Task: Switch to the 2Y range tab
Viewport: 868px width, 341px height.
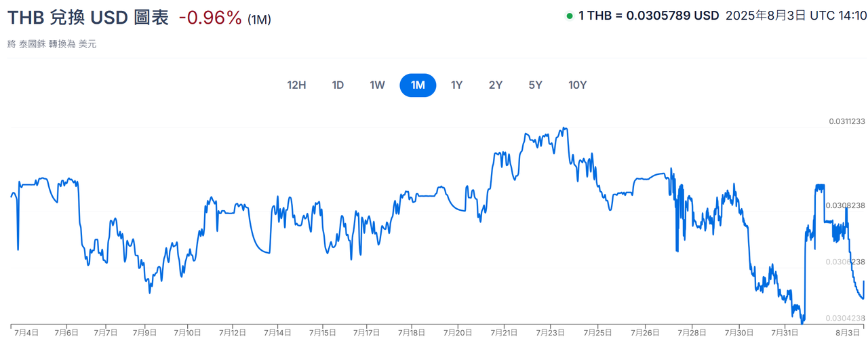Action: tap(496, 85)
